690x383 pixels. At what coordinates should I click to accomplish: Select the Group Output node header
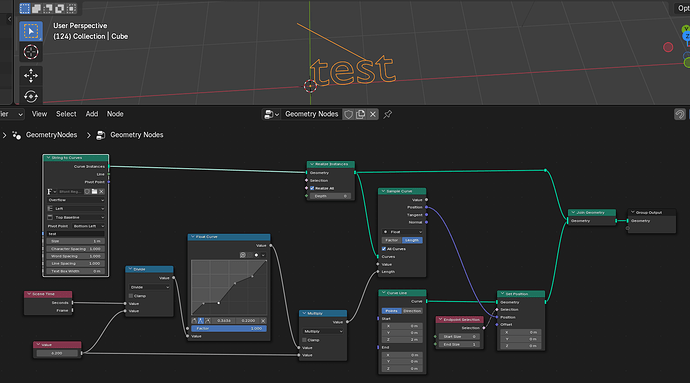point(652,212)
